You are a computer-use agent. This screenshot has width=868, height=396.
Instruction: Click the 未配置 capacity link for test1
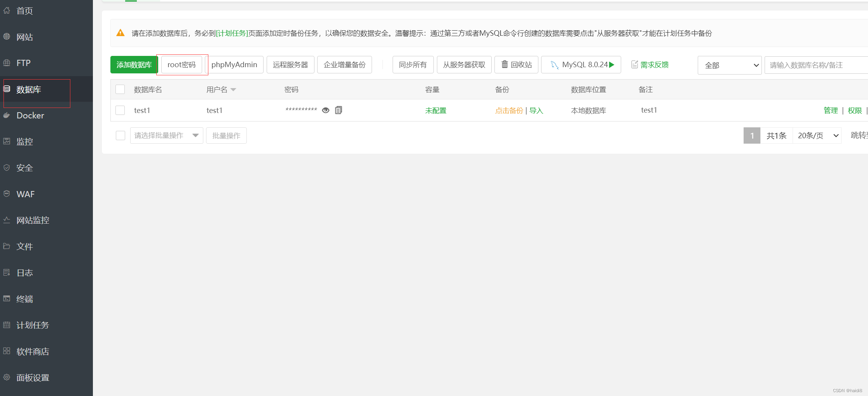[x=436, y=111]
